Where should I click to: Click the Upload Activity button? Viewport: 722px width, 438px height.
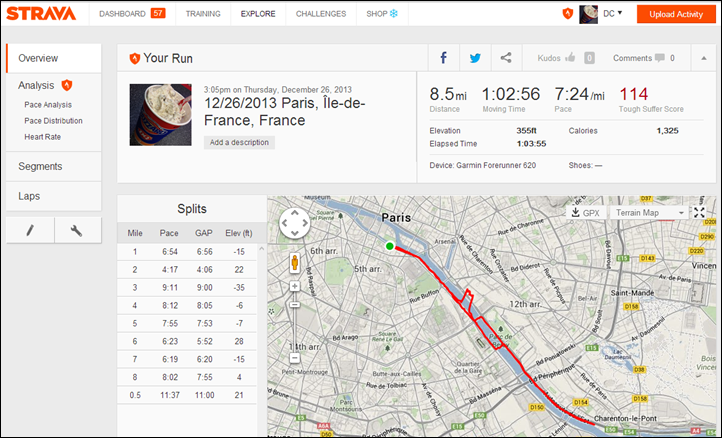(676, 14)
